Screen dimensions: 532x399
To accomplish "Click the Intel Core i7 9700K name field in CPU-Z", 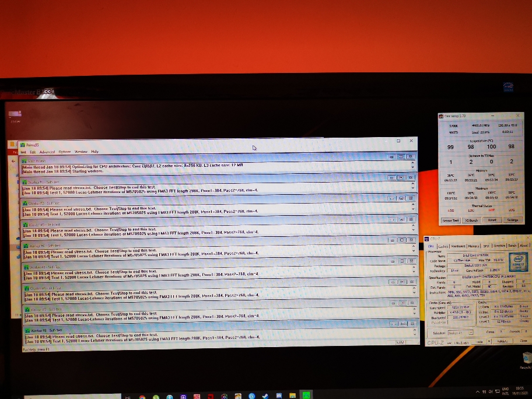I will click(x=476, y=255).
